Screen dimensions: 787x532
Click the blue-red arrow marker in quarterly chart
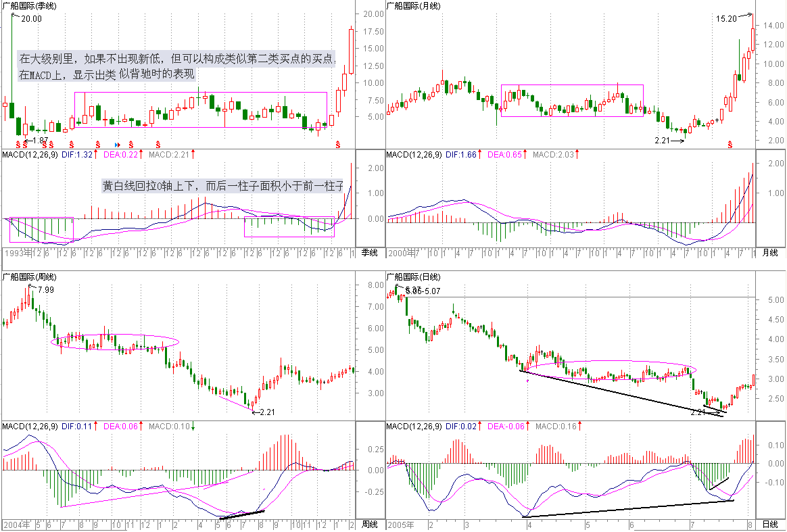point(118,145)
